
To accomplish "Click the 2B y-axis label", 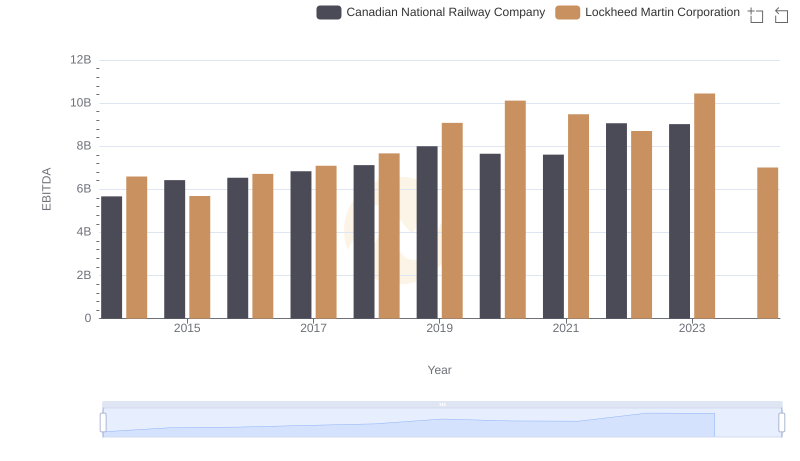I will pos(84,275).
